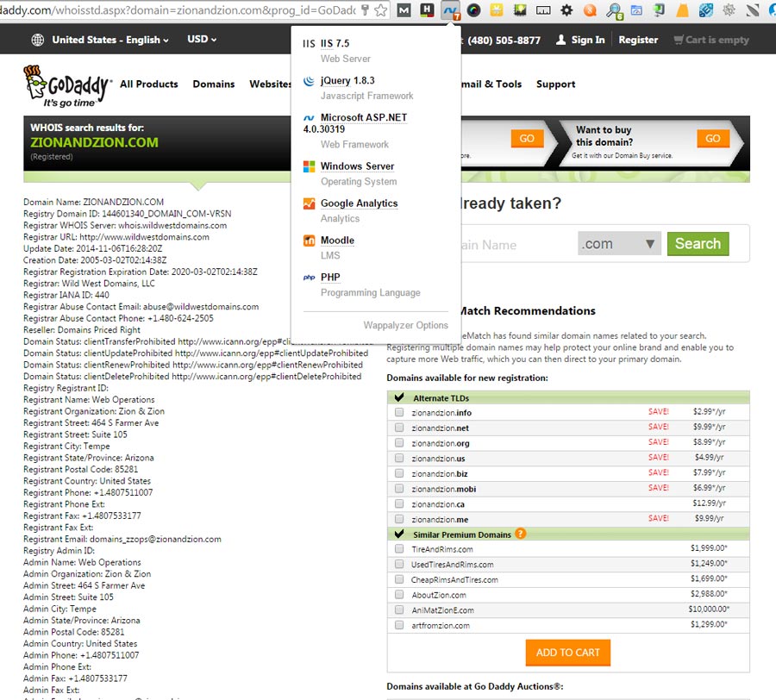Image resolution: width=776 pixels, height=700 pixels.
Task: Open the dark M extension icon
Action: pos(404,9)
